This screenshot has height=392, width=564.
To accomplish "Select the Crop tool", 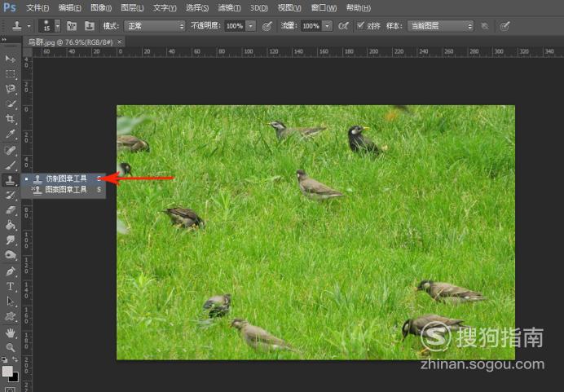I will click(10, 119).
